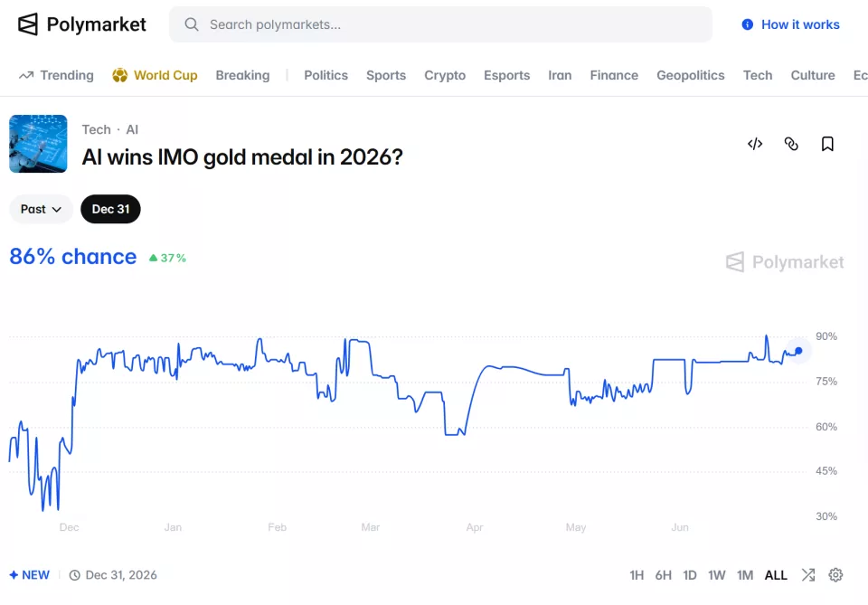Select the 1H chart range
Image resolution: width=868 pixels, height=605 pixels.
637,575
